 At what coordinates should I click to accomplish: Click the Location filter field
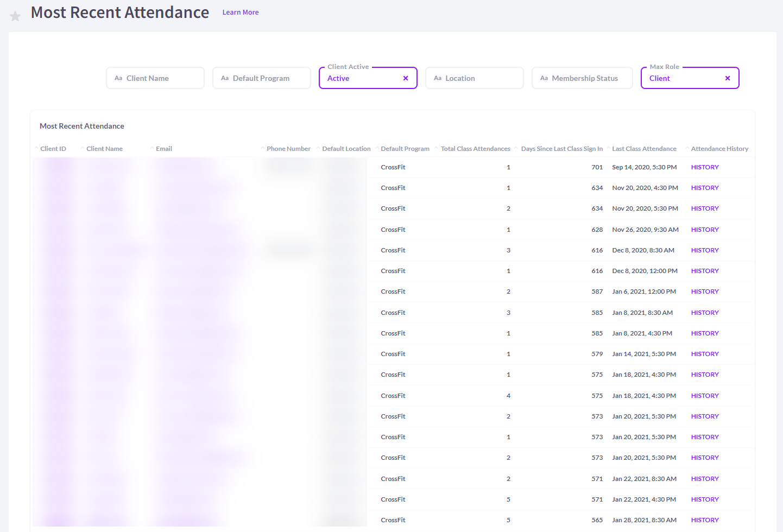(475, 78)
